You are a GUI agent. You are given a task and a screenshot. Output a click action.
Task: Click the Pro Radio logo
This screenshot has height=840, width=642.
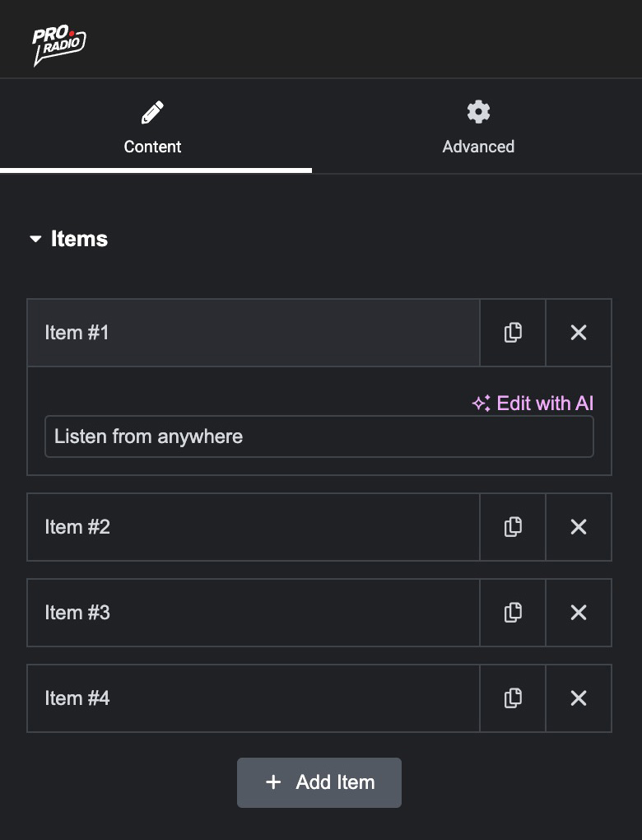pos(58,45)
